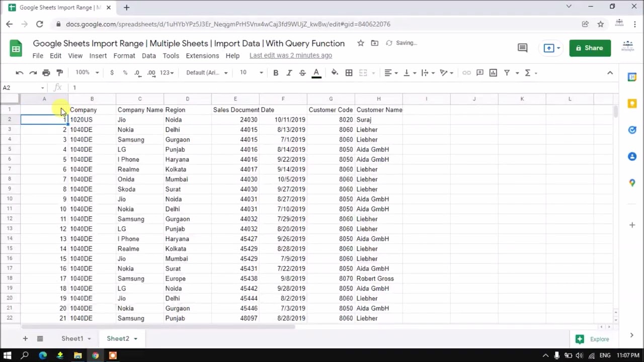Click the present to meeting button
Image resolution: width=644 pixels, height=362 pixels.
[x=552, y=48]
